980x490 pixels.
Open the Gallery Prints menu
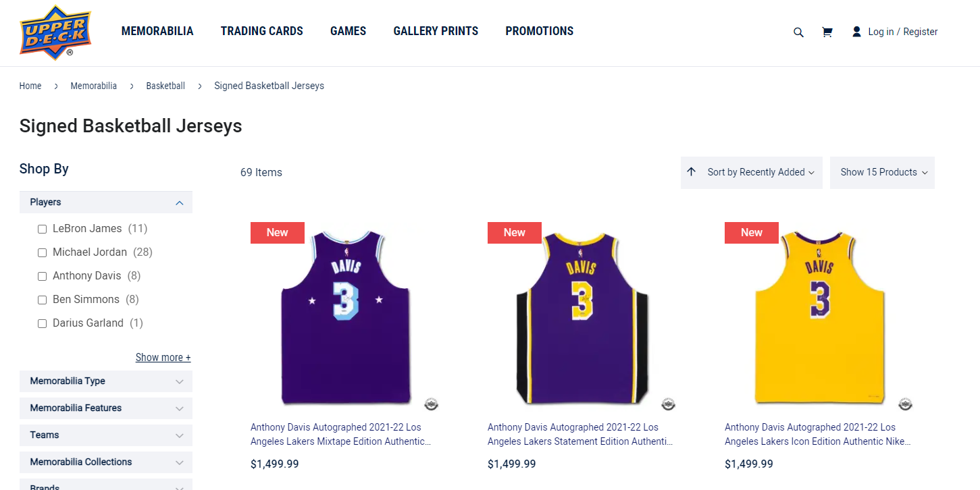tap(436, 31)
